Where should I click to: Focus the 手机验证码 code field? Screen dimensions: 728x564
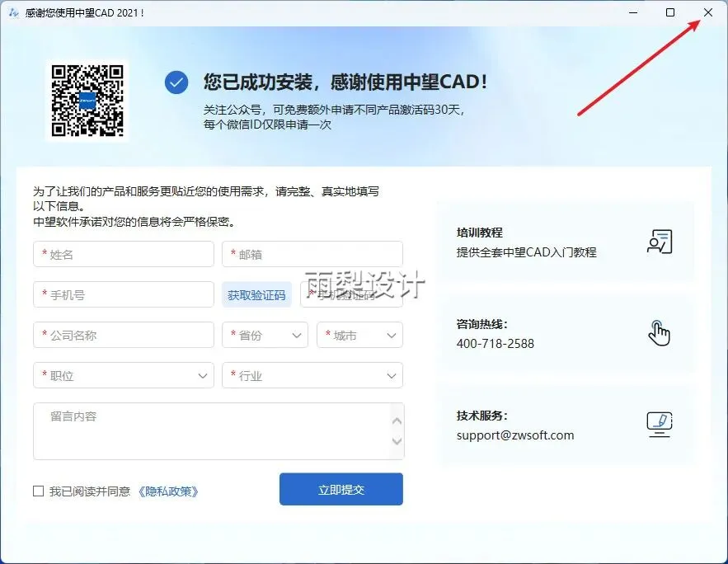[351, 294]
